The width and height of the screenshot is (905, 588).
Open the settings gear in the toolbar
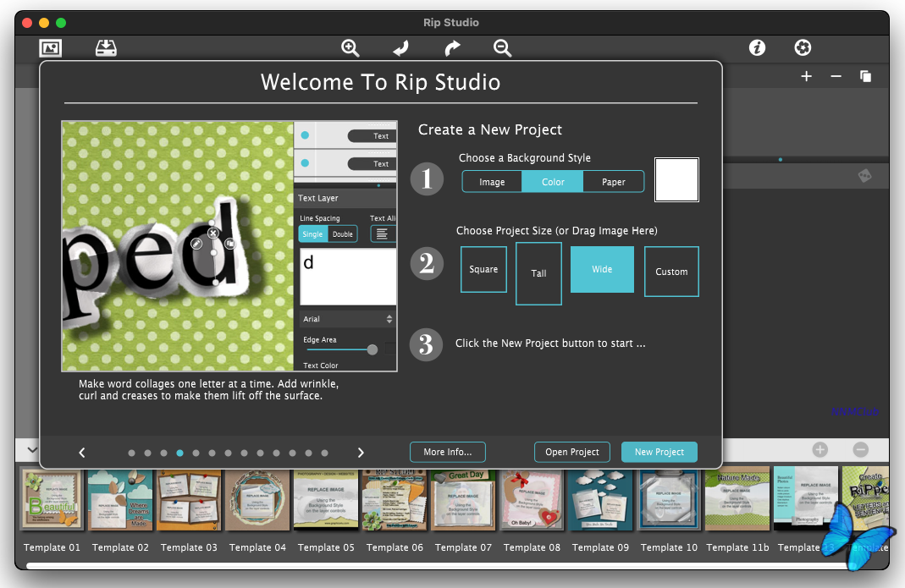click(803, 47)
